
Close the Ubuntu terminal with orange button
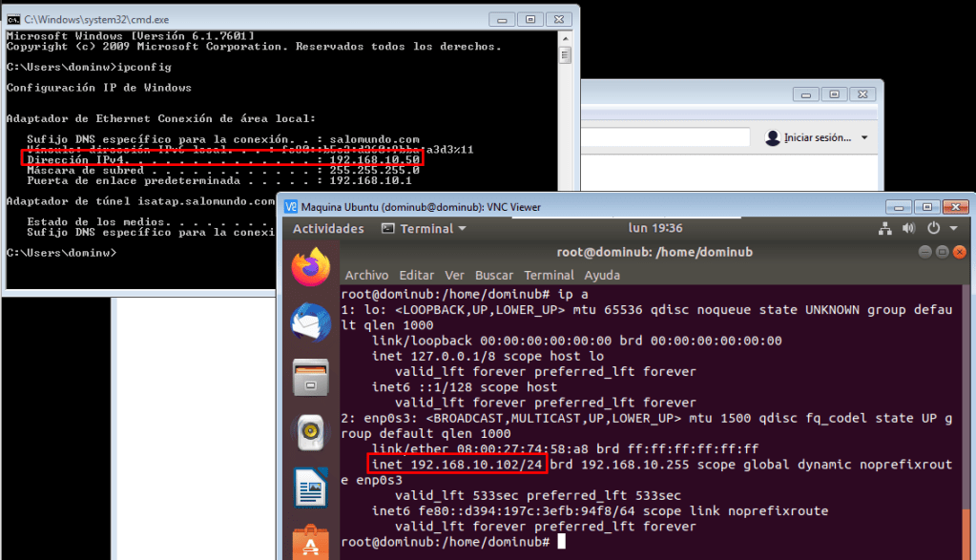point(959,252)
